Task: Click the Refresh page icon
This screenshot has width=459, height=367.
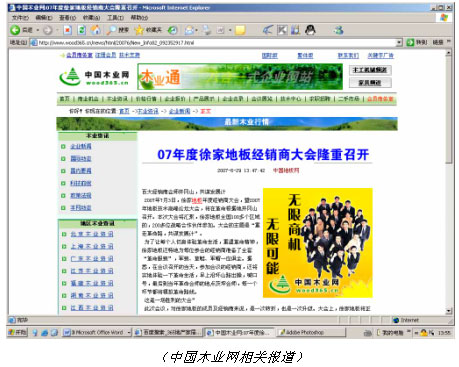Action: tap(82, 30)
